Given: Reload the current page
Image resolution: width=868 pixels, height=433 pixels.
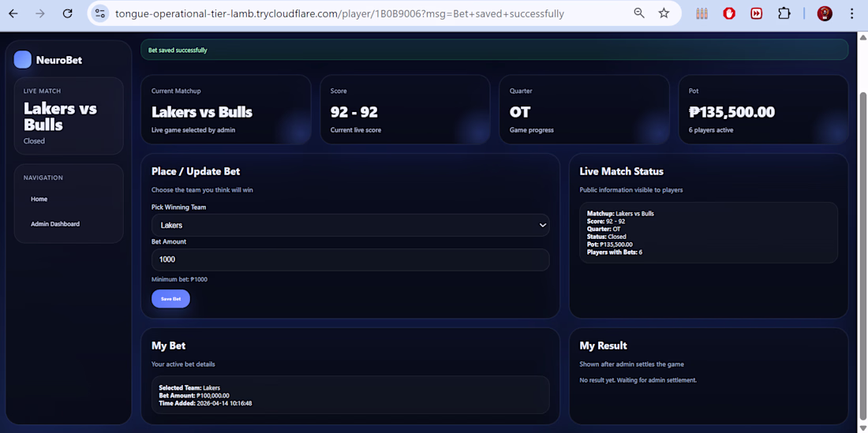Looking at the screenshot, I should click(68, 13).
